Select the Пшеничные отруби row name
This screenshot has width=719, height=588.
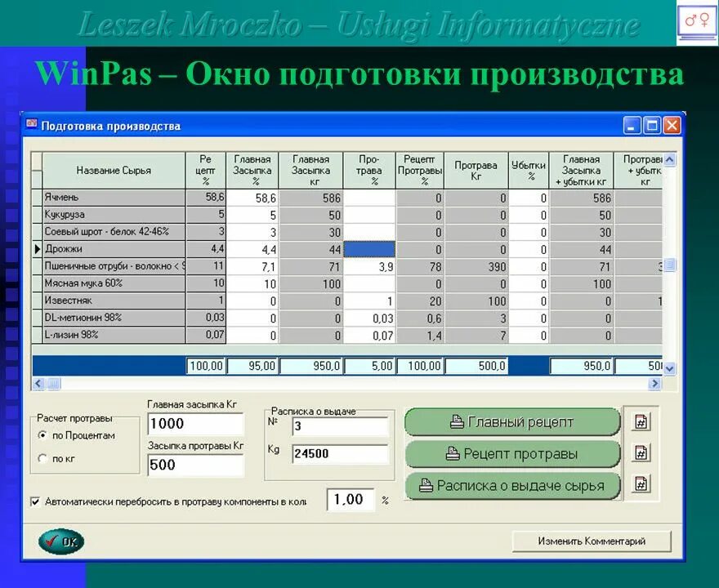tap(114, 266)
